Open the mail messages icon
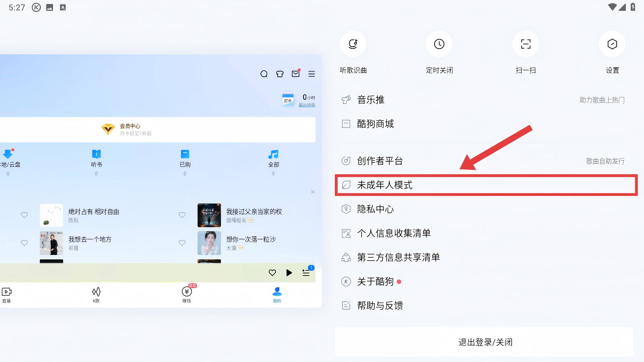Image resolution: width=644 pixels, height=362 pixels. (x=296, y=74)
